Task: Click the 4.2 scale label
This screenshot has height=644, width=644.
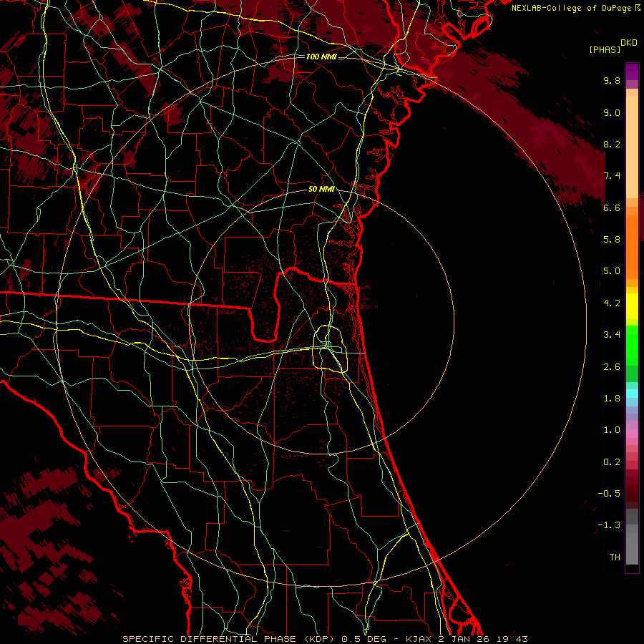Action: pyautogui.click(x=612, y=303)
